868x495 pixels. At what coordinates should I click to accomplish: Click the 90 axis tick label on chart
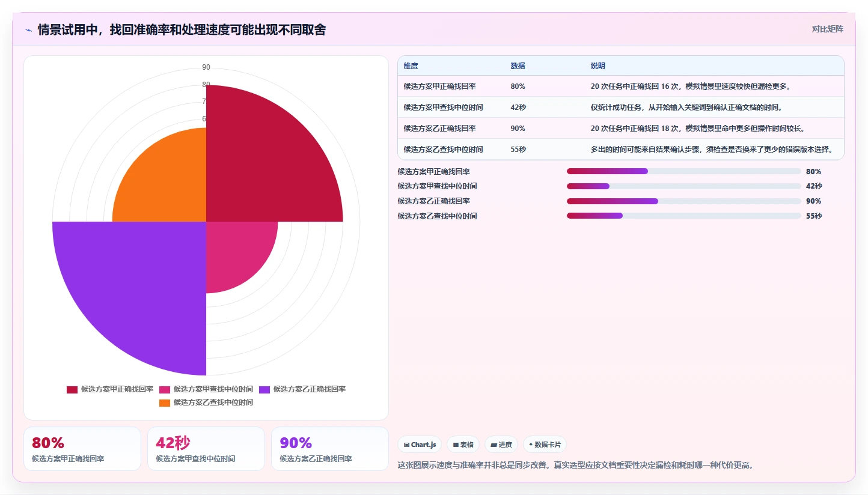(206, 67)
